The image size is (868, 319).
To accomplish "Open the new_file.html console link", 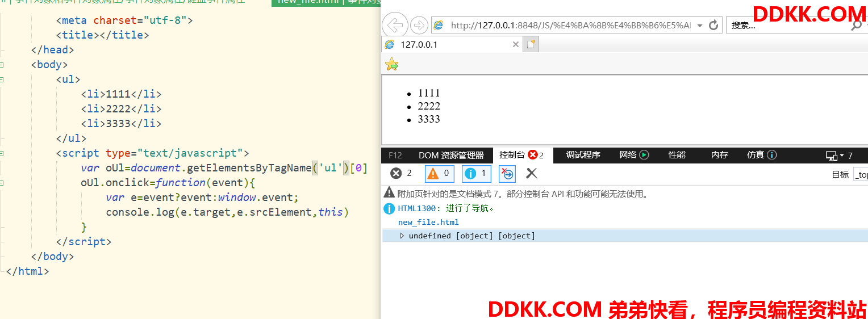I will [x=428, y=223].
